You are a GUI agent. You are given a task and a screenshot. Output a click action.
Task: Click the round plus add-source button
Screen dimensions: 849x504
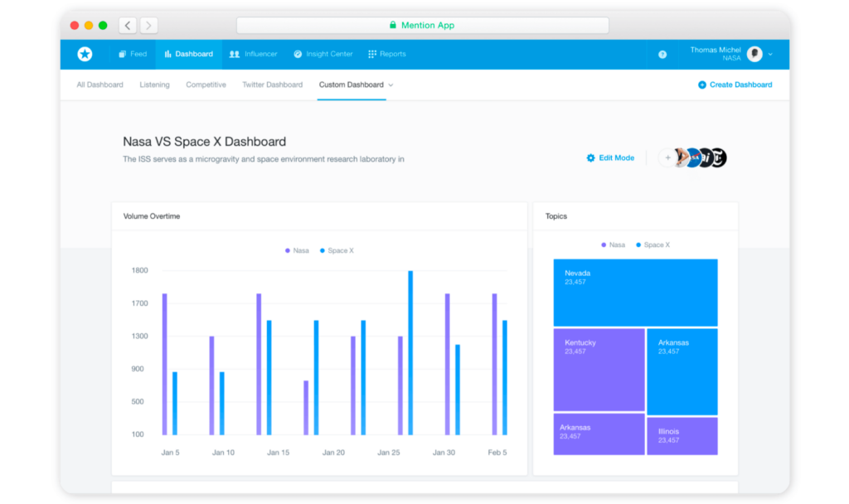667,157
